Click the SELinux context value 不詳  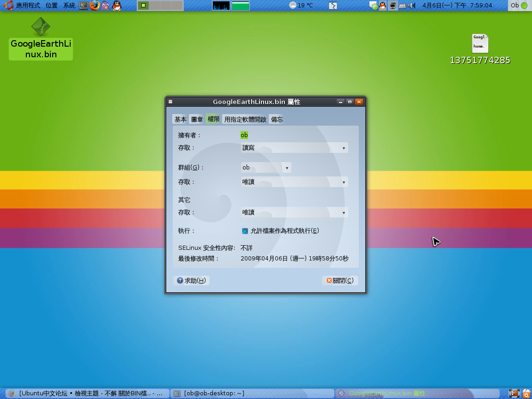point(247,248)
